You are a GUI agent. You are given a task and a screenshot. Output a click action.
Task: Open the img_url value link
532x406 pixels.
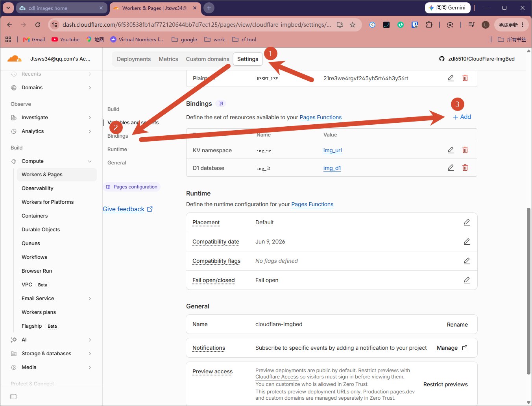pos(332,150)
